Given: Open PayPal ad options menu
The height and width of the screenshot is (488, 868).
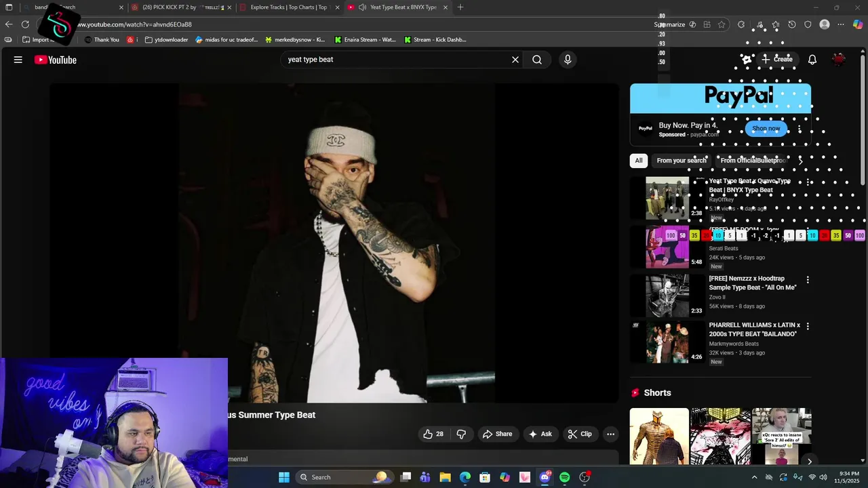Looking at the screenshot, I should 800,129.
